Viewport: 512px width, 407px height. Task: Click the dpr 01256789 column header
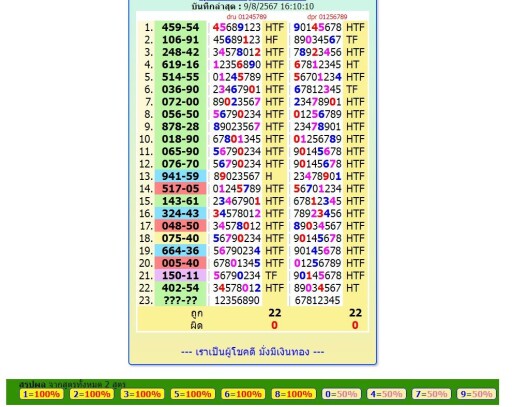[327, 17]
